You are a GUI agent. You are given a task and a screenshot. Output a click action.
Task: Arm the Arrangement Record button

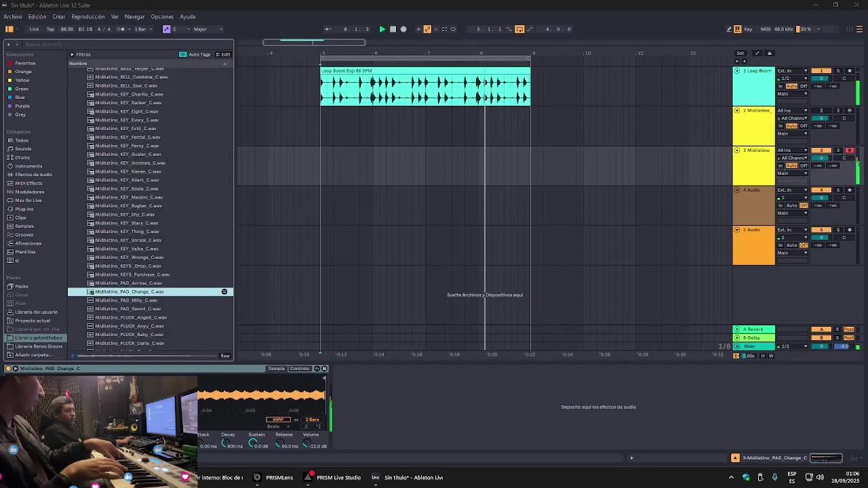pos(403,29)
